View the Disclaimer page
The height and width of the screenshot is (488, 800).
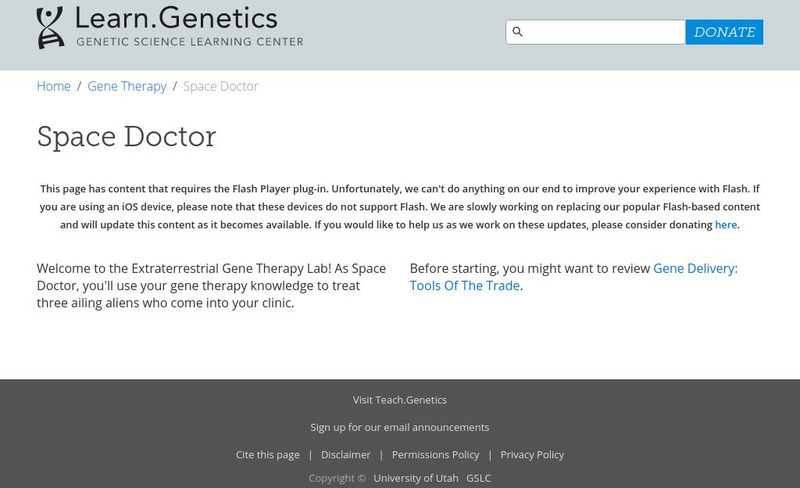coord(346,455)
